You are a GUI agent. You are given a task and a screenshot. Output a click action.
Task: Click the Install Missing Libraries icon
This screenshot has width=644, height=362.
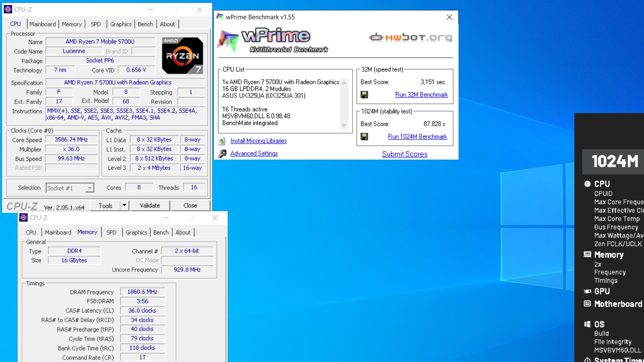pos(222,141)
